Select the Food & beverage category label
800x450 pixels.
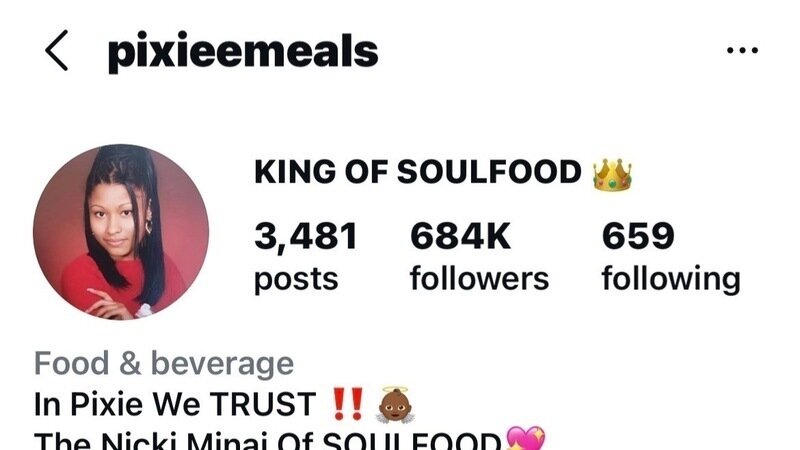164,363
